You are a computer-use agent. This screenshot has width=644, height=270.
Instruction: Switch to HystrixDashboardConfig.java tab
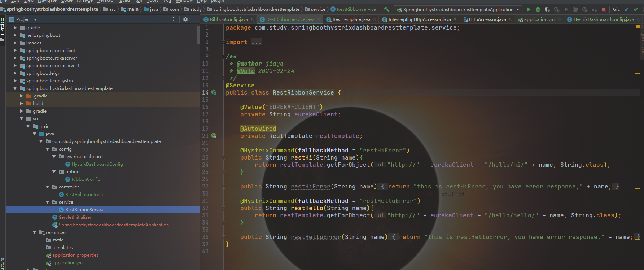[x=604, y=19]
